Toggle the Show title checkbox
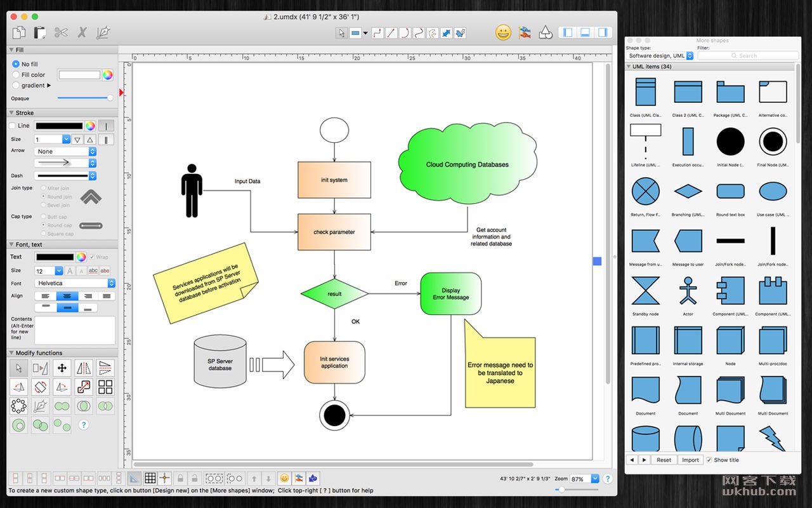Image resolution: width=812 pixels, height=508 pixels. click(709, 460)
